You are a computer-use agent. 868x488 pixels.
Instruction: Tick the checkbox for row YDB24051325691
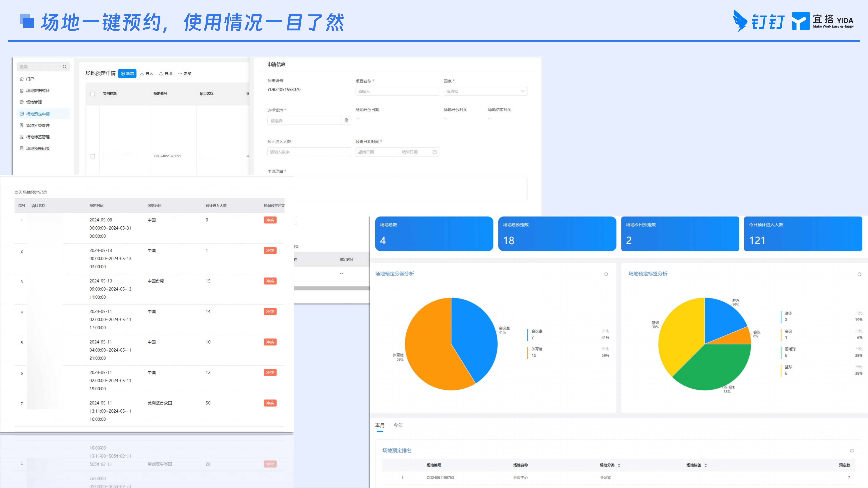point(93,156)
